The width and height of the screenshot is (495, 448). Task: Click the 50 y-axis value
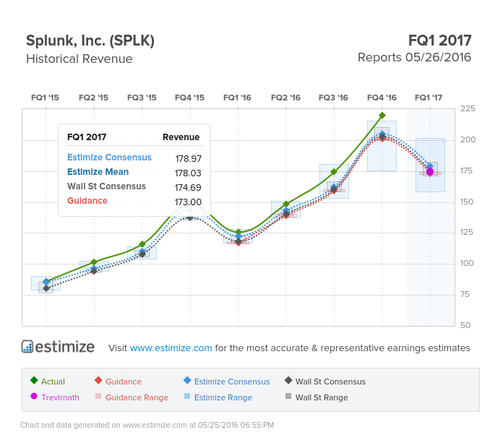pyautogui.click(x=465, y=325)
